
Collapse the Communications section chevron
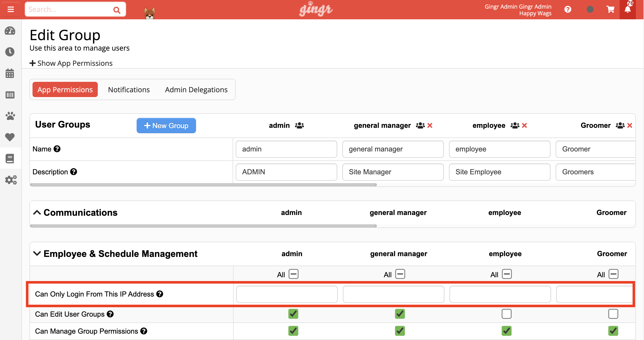point(37,212)
